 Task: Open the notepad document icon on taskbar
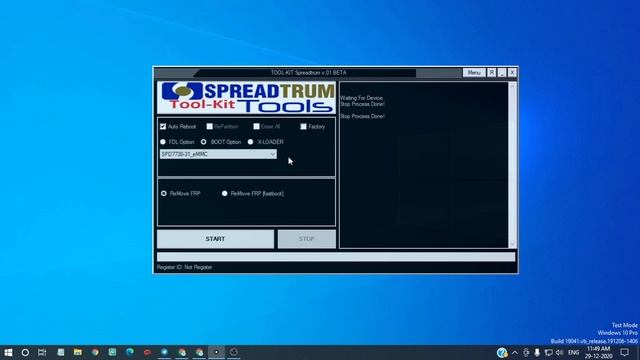[x=61, y=352]
